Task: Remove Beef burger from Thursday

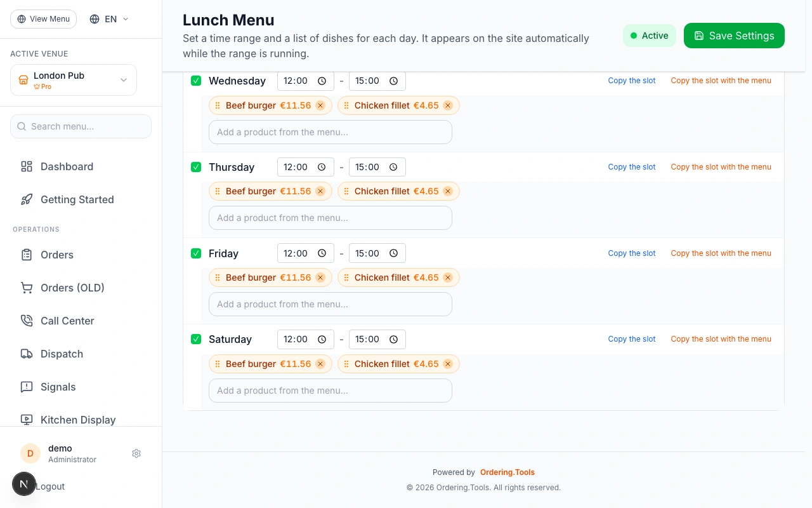Action: 320,191
